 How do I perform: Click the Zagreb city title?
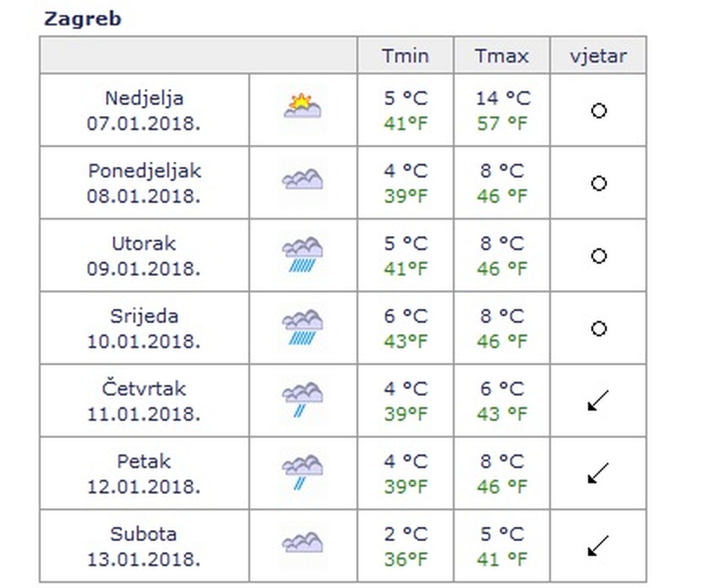coord(83,19)
